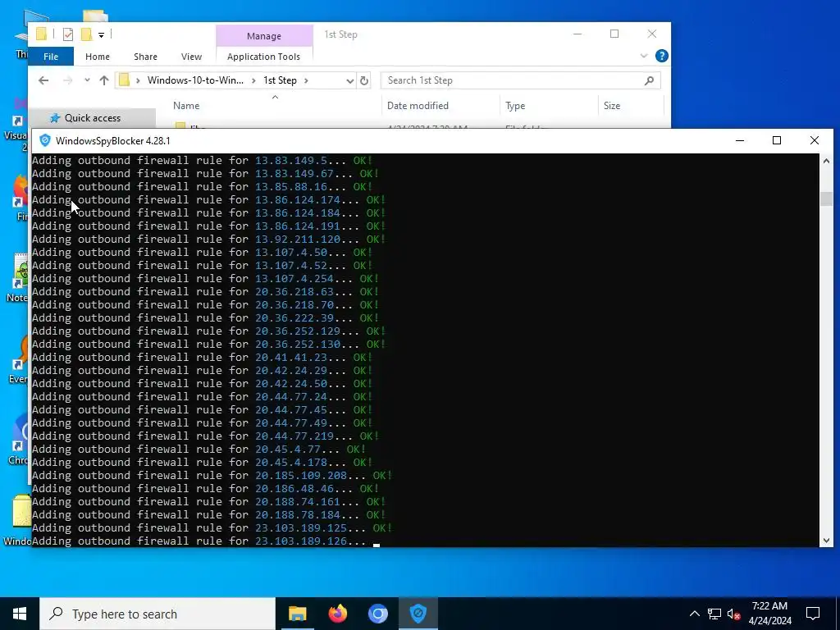Maximize the WindowsSpyBlocker window
Image resolution: width=840 pixels, height=630 pixels.
click(x=777, y=140)
